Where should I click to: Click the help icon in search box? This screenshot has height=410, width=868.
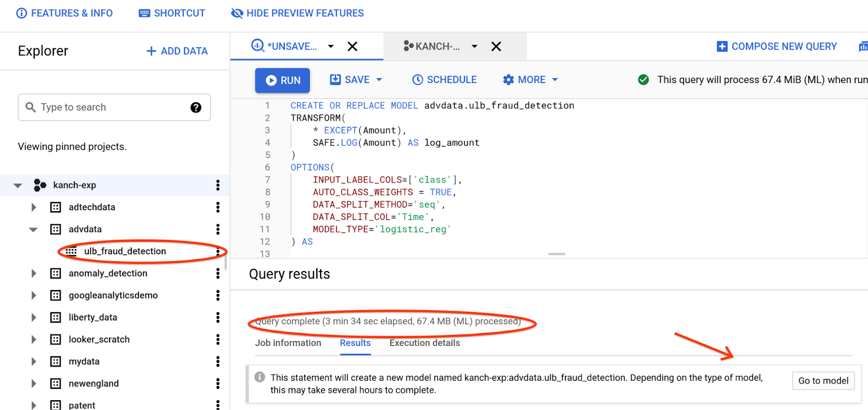[196, 108]
